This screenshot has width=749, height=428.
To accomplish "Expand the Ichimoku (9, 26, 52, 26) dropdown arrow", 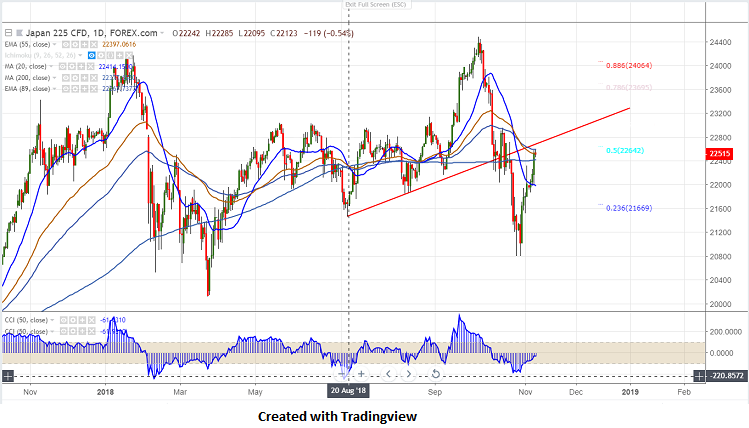I will click(80, 55).
